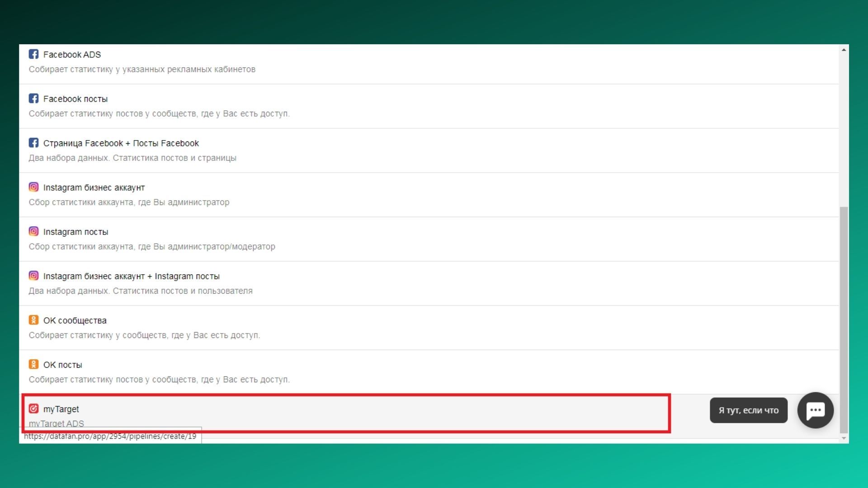Viewport: 868px width, 488px height.
Task: Click the myTarget logo icon
Action: pos(33,408)
